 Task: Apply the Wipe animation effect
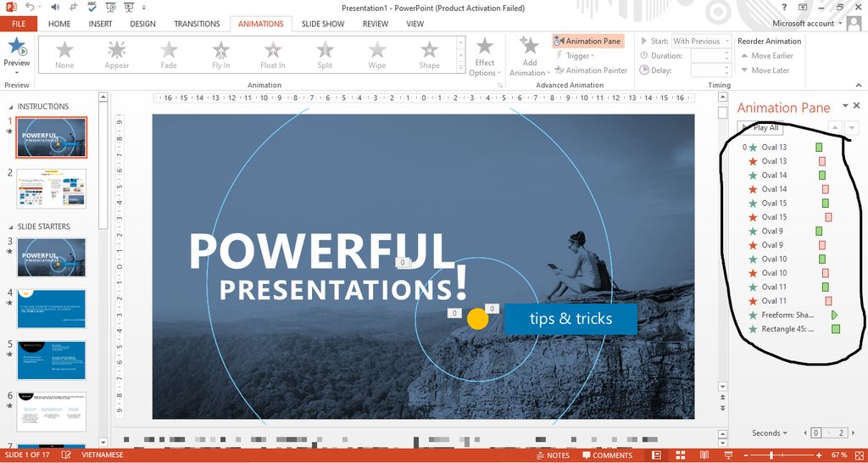point(377,55)
